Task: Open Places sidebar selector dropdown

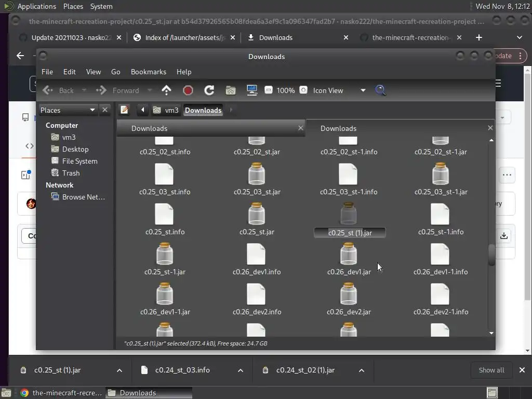Action: [x=68, y=110]
